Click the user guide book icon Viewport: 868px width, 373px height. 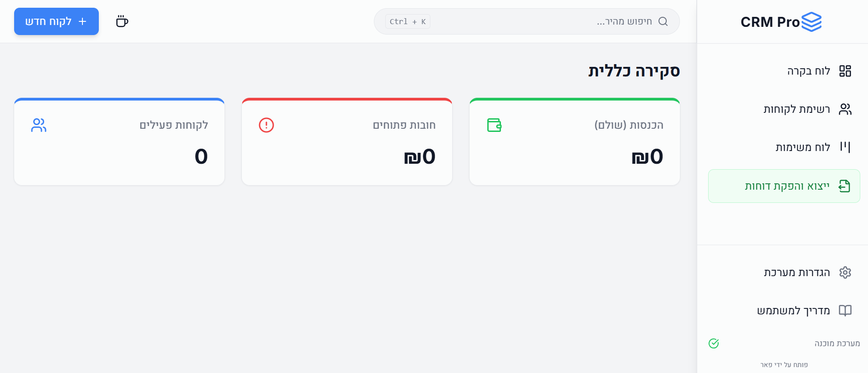tap(845, 311)
